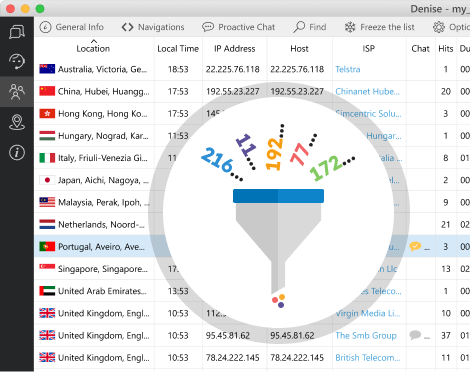470x372 pixels.
Task: Open the British Telecom... ISP link
Action: click(x=368, y=358)
